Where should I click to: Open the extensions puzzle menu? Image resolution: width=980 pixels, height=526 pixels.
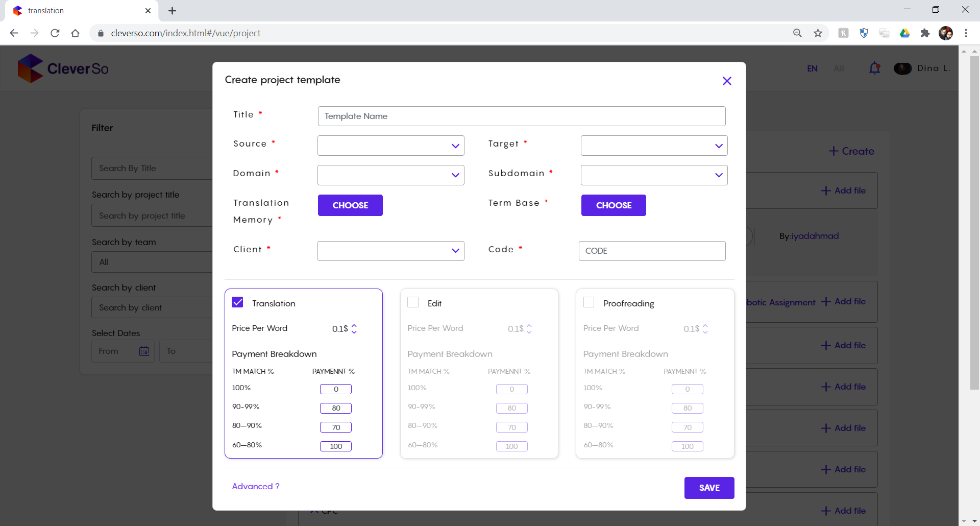[925, 33]
